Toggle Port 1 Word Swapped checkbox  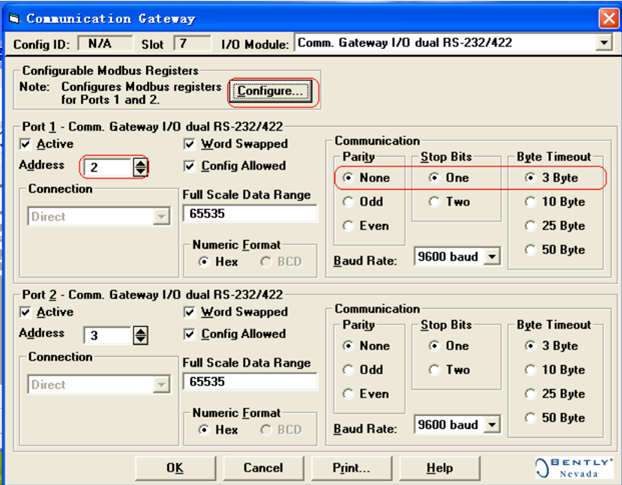pos(190,144)
